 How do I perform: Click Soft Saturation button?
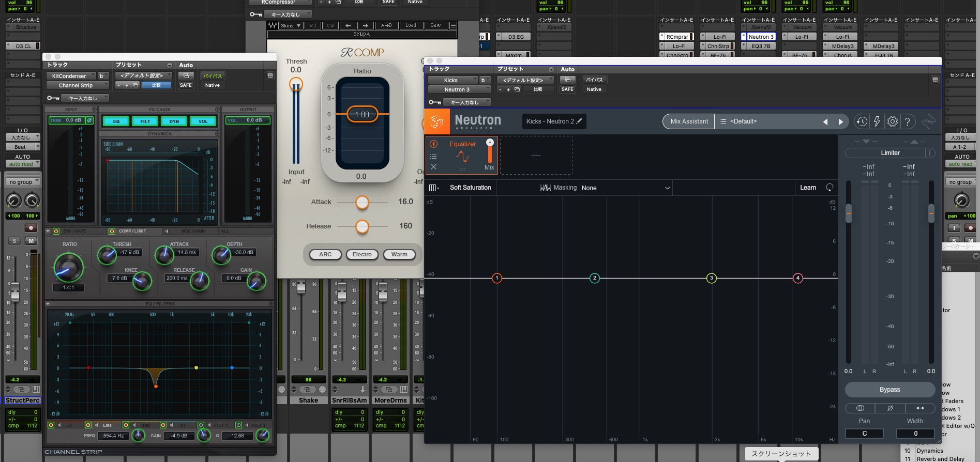pos(470,188)
